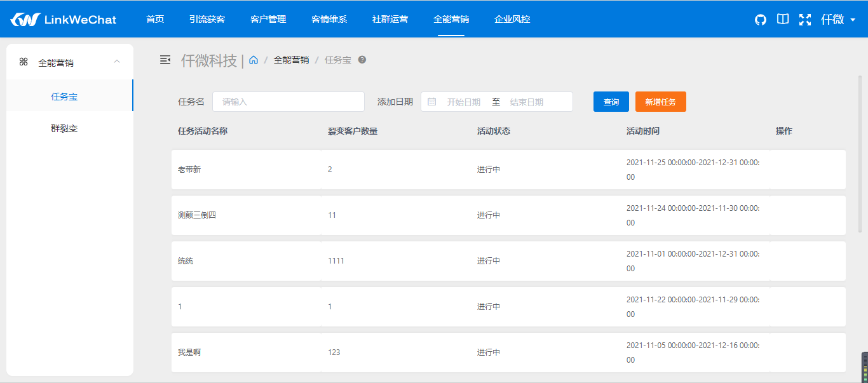Click 仟微科技 page title

tap(209, 60)
